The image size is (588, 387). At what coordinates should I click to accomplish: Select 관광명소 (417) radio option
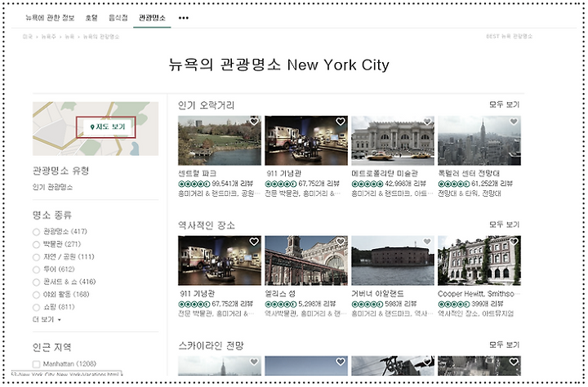tap(36, 232)
